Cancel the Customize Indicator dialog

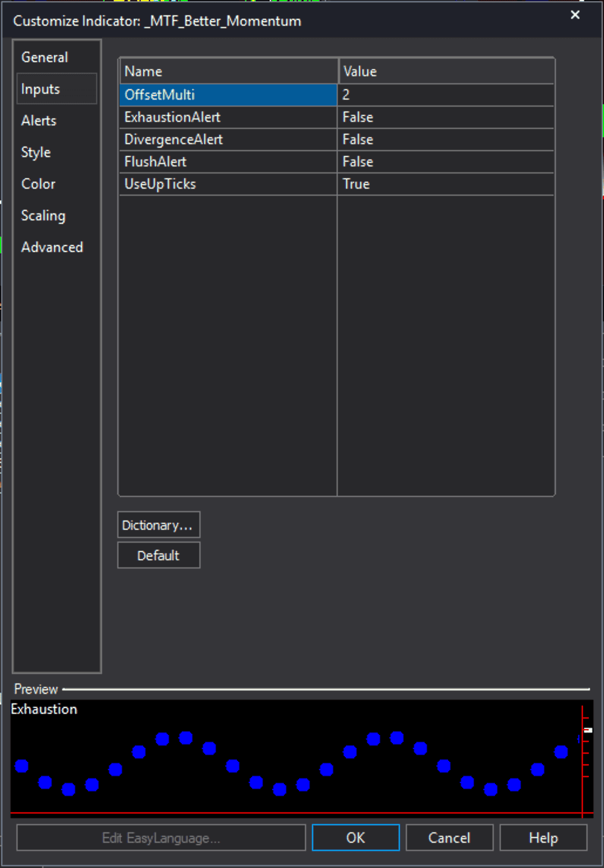[449, 838]
